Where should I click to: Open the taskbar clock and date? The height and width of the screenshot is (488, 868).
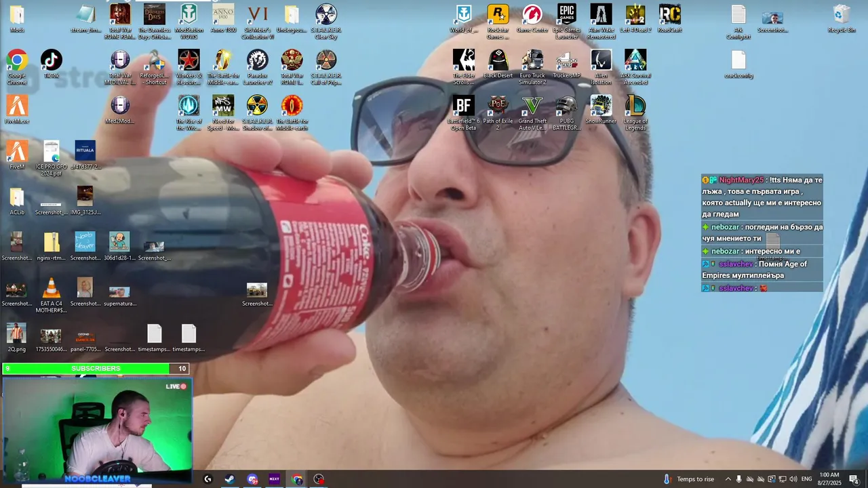(829, 479)
